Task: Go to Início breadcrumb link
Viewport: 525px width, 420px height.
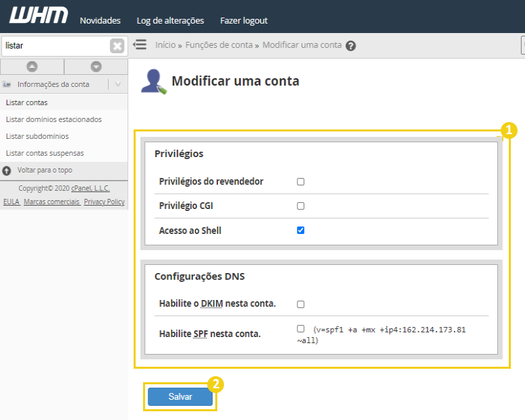Action: (165, 45)
